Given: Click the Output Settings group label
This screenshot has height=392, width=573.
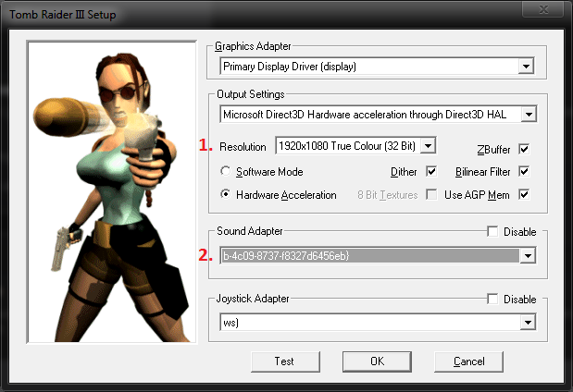Looking at the screenshot, I should pyautogui.click(x=251, y=94).
